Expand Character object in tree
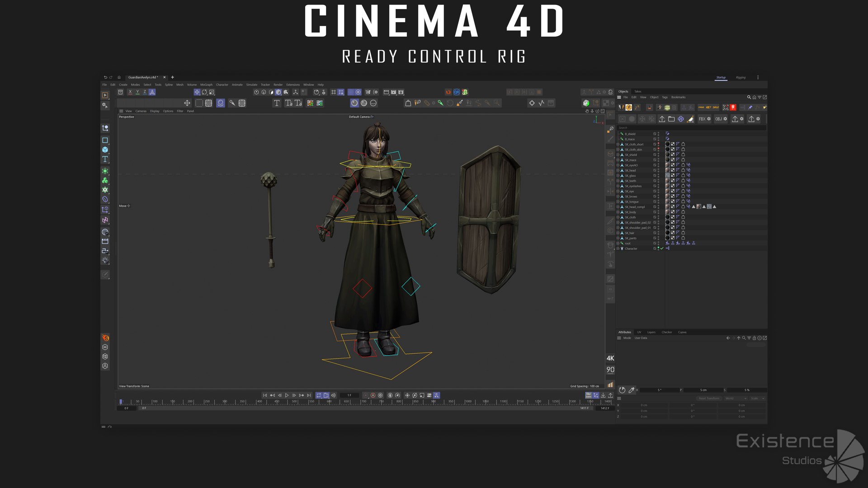 pos(618,249)
